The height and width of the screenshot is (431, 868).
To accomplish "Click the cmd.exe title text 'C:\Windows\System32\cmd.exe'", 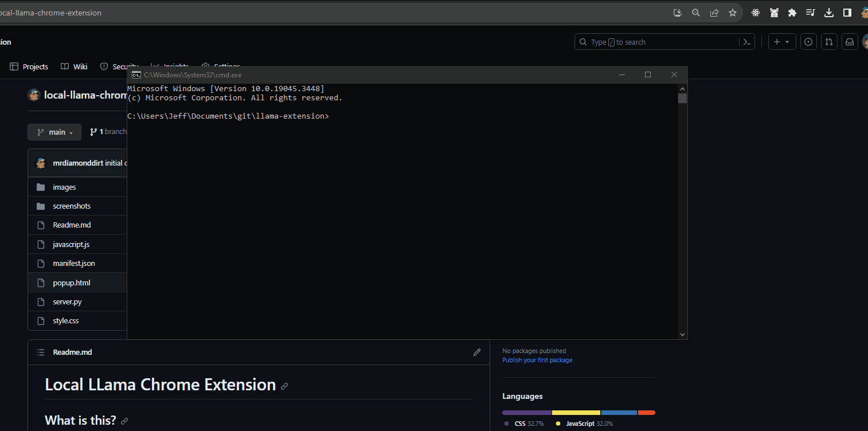I will pos(193,75).
